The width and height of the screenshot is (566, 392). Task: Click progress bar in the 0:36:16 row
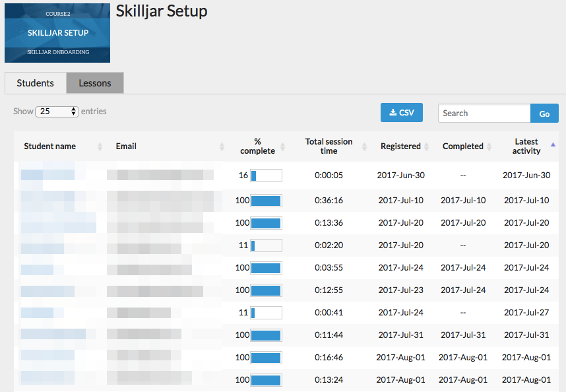point(266,201)
